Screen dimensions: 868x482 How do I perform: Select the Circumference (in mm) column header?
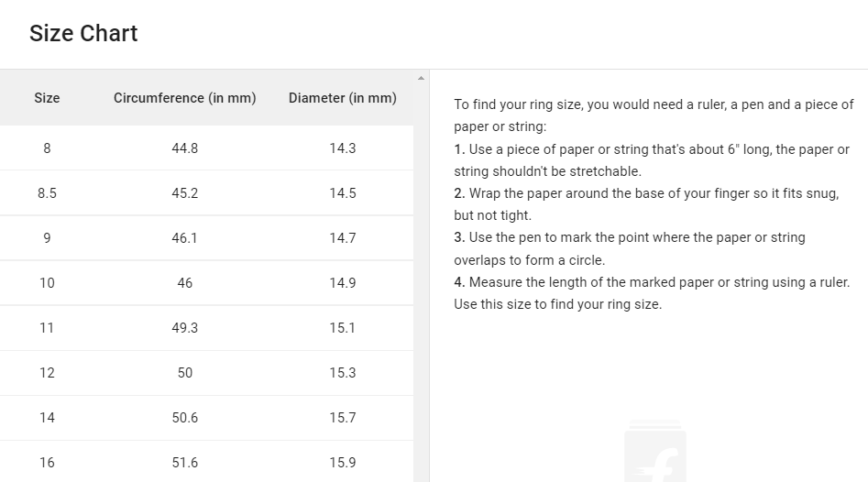185,98
